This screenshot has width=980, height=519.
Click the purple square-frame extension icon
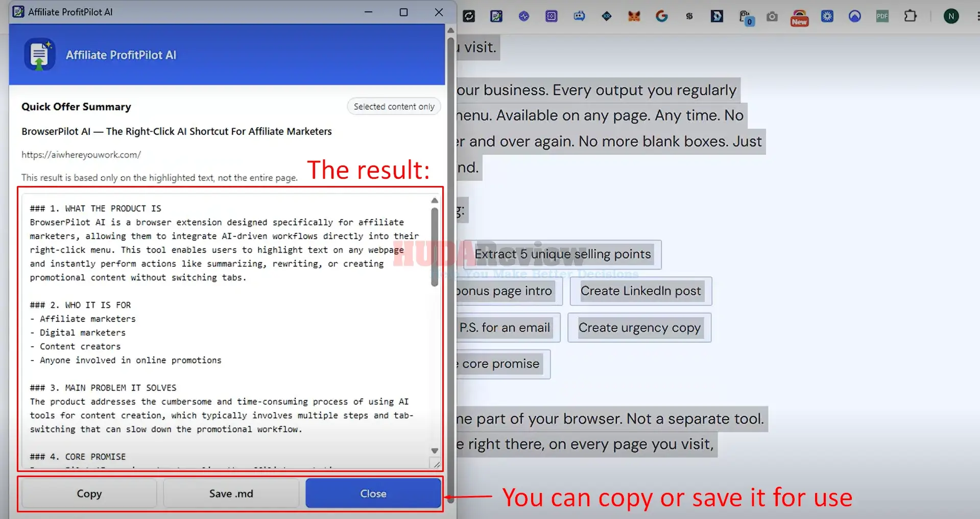click(x=552, y=16)
